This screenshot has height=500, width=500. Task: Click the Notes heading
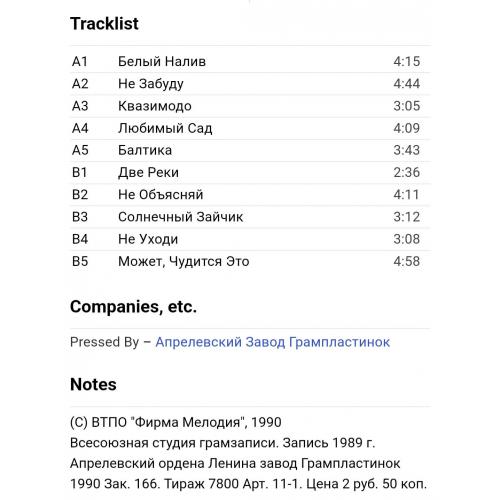[93, 384]
